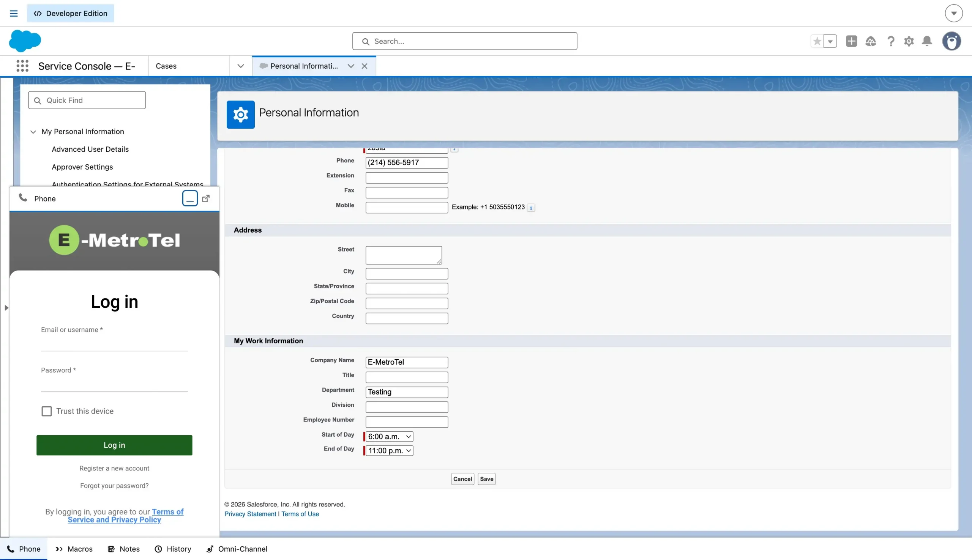
Task: Click the Cancel button
Action: click(462, 479)
